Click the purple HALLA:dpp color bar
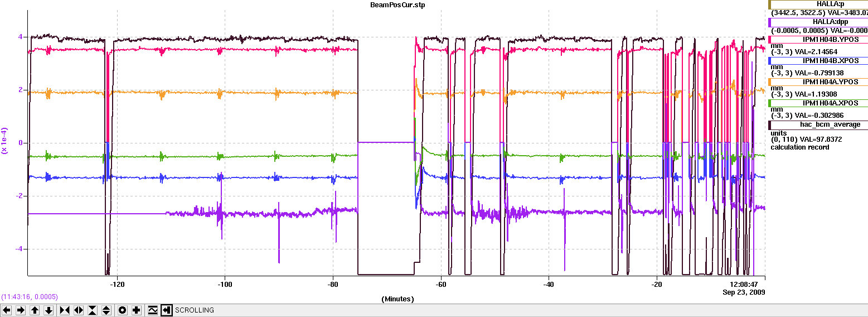Viewport: 868px width, 317px height. [769, 22]
